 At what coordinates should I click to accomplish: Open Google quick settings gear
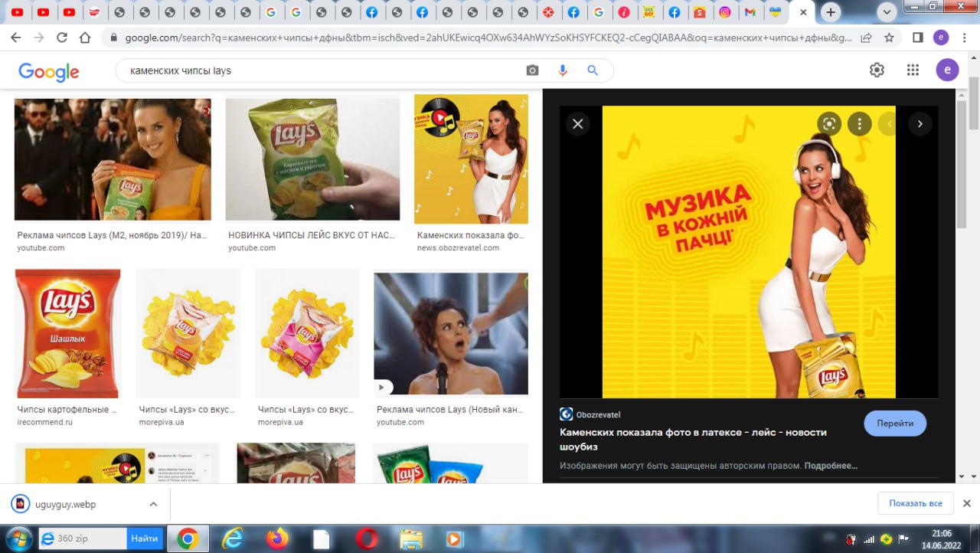click(877, 70)
